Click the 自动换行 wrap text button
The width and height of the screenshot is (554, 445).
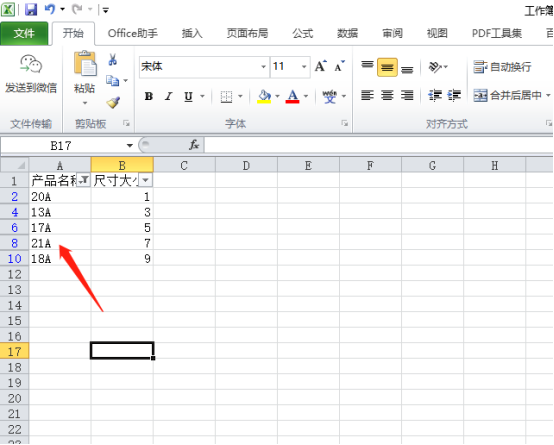click(x=502, y=67)
